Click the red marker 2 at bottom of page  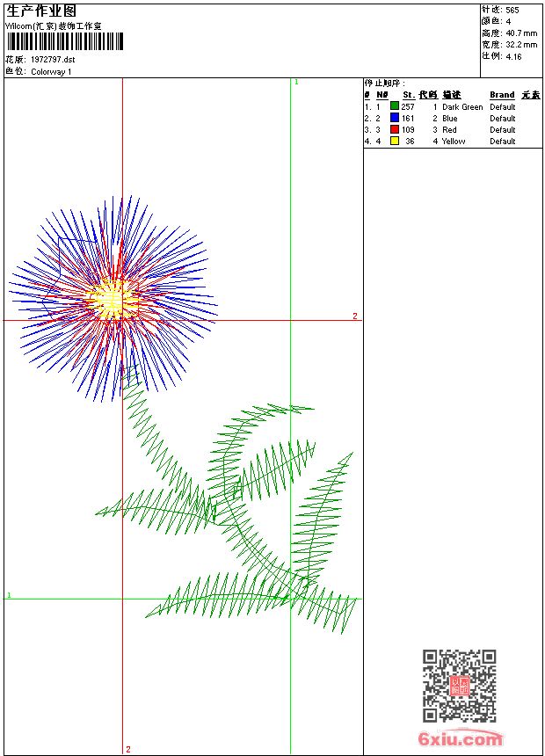click(x=127, y=749)
